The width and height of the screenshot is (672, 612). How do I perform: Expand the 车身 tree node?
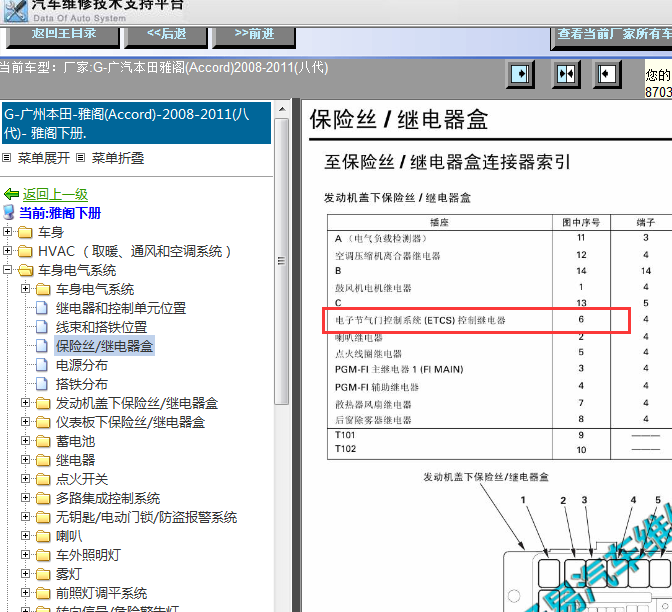click(x=7, y=231)
